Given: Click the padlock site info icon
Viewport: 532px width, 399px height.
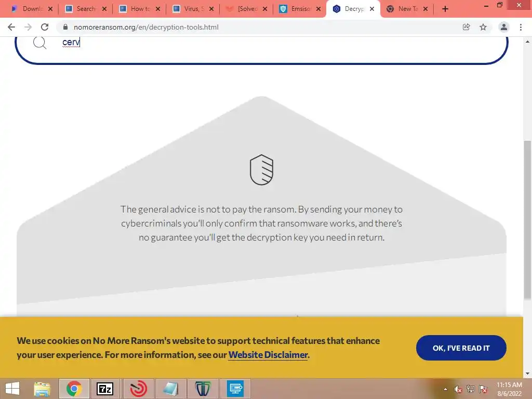Looking at the screenshot, I should tap(65, 27).
